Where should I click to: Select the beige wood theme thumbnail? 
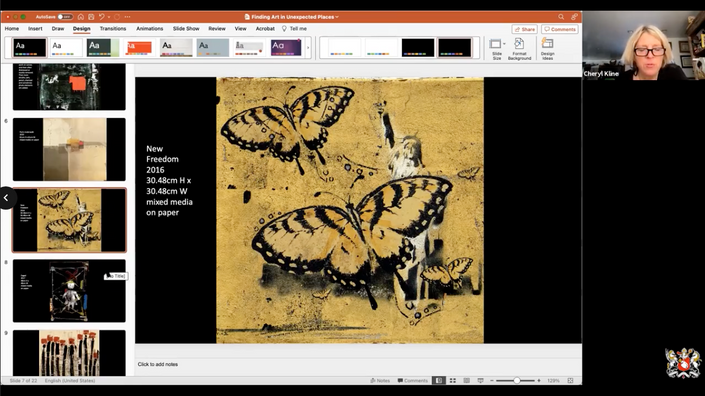tap(176, 47)
